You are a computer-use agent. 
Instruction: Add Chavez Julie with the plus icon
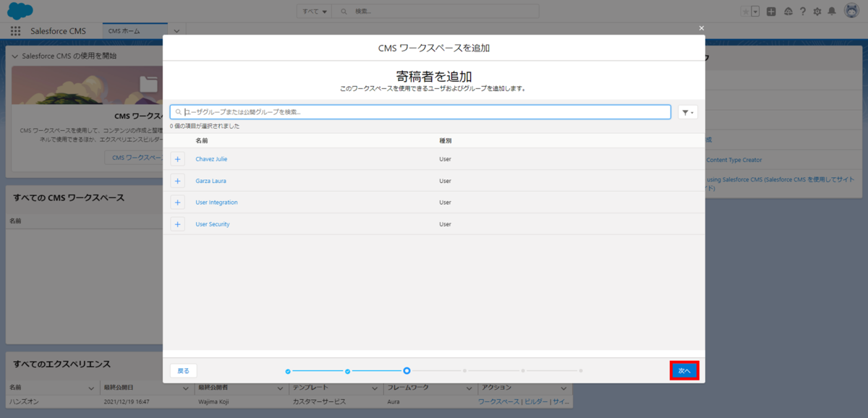[177, 159]
